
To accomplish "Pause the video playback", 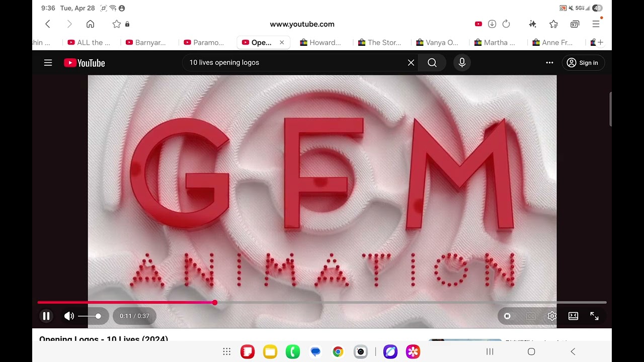I will (x=46, y=316).
